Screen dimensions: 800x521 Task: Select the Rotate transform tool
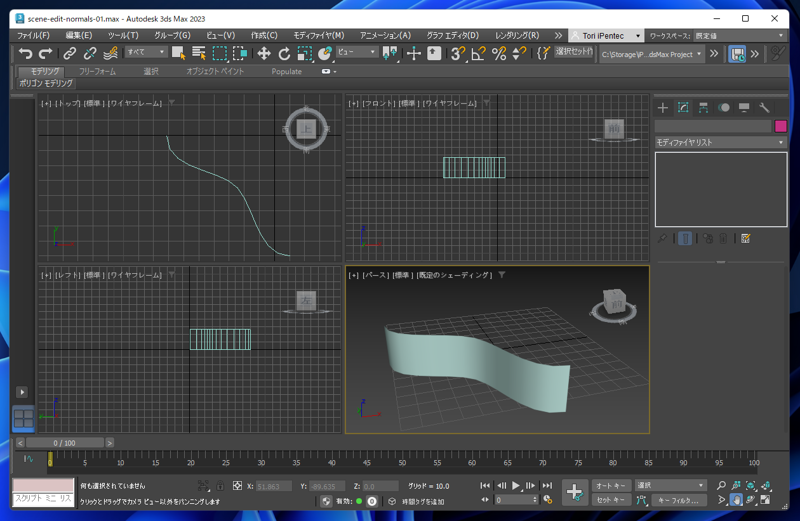(x=284, y=53)
